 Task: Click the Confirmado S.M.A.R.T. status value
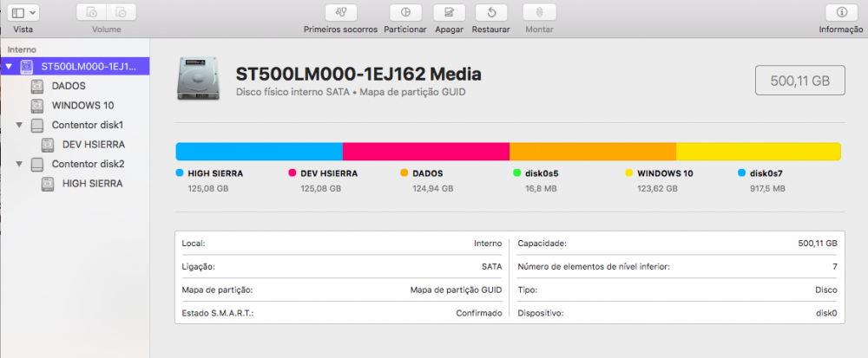(479, 313)
